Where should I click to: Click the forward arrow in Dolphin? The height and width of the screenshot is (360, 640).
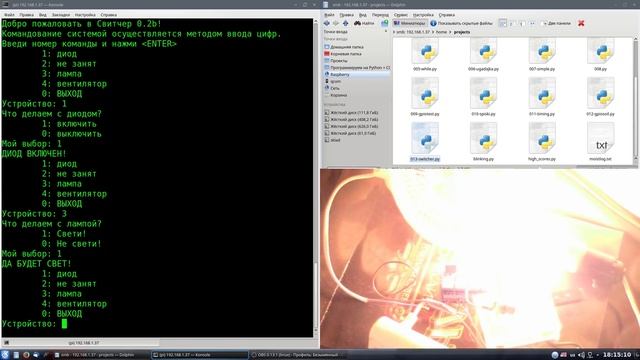click(336, 23)
